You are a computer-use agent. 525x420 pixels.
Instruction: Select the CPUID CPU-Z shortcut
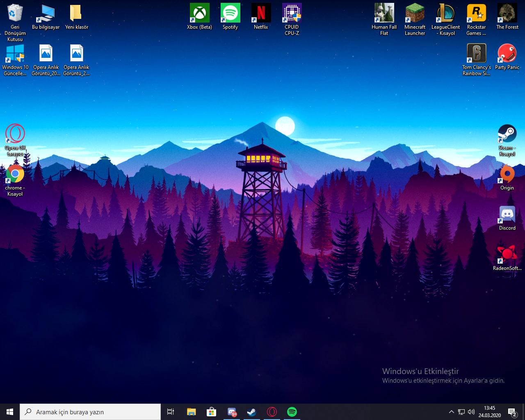pyautogui.click(x=292, y=19)
